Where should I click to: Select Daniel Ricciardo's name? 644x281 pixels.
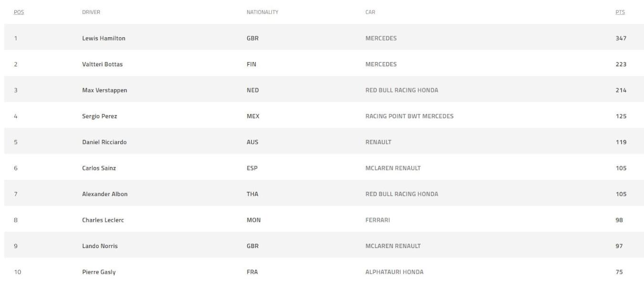pyautogui.click(x=104, y=142)
